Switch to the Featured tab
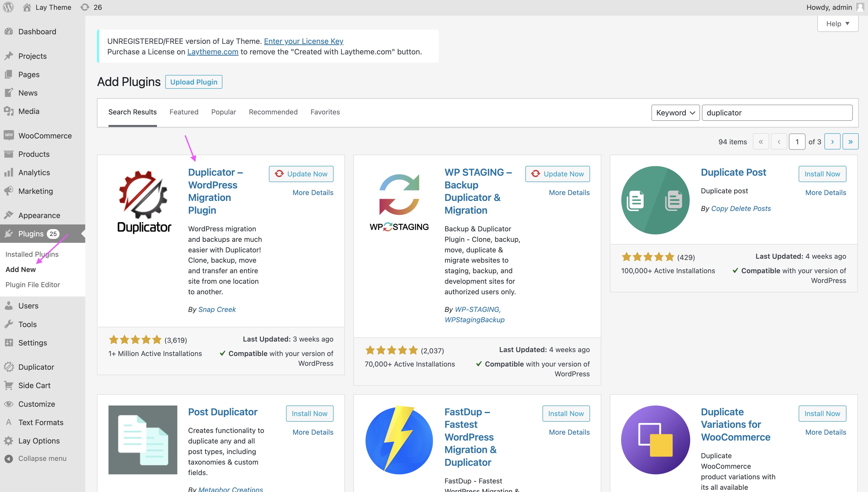 pyautogui.click(x=184, y=112)
